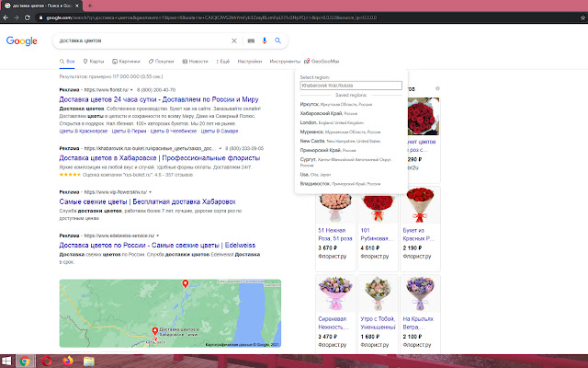
Task: Click the Select region input field
Action: tap(351, 86)
